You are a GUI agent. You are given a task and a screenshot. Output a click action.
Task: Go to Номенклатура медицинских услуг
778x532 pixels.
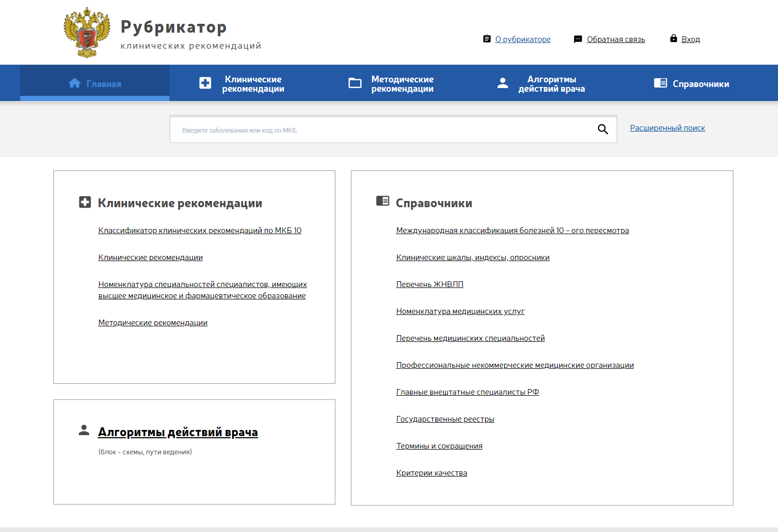[x=460, y=311]
